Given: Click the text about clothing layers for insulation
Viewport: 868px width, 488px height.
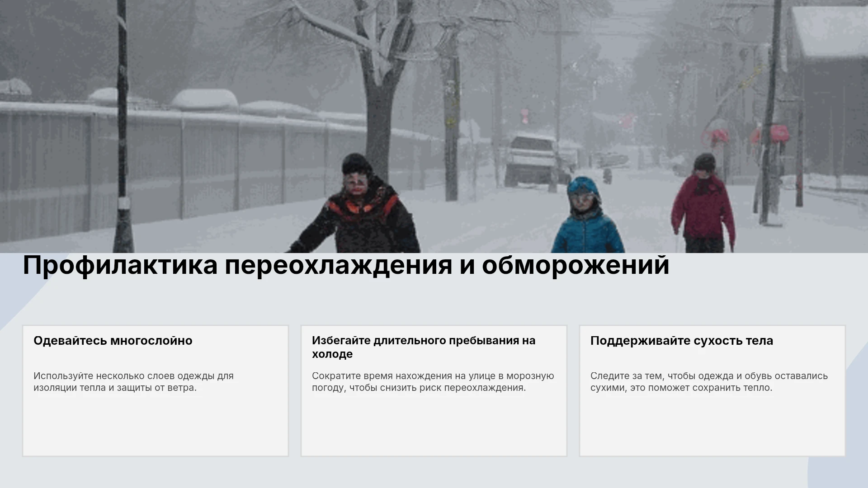Looking at the screenshot, I should 133,382.
